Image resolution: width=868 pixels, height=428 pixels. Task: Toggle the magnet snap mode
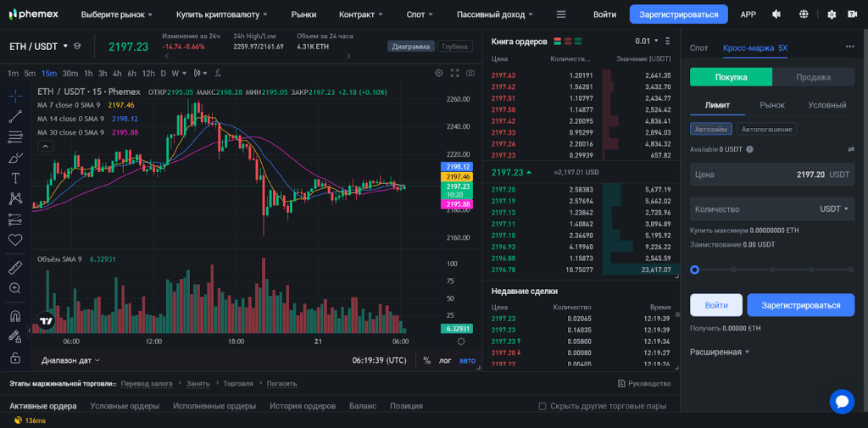click(x=15, y=316)
